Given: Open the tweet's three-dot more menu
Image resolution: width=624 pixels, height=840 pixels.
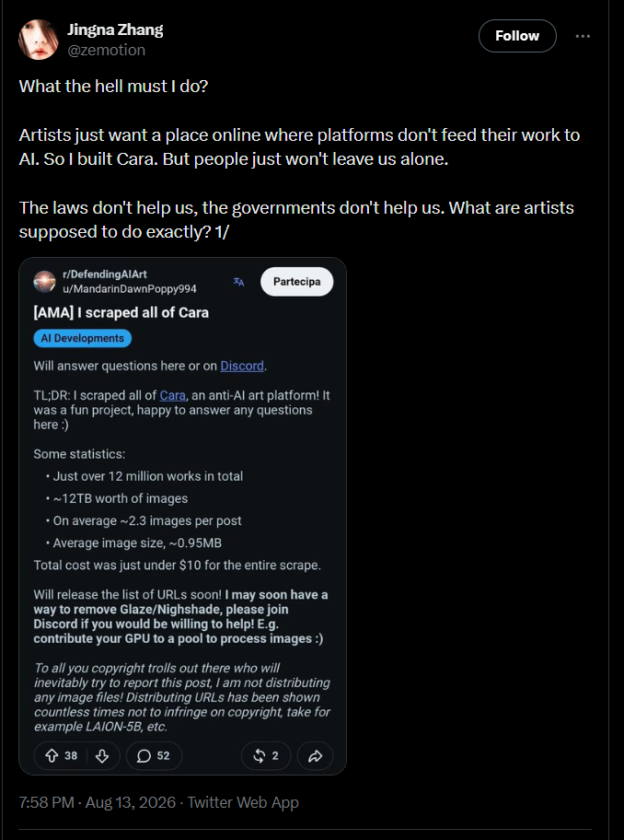Looking at the screenshot, I should [x=583, y=36].
